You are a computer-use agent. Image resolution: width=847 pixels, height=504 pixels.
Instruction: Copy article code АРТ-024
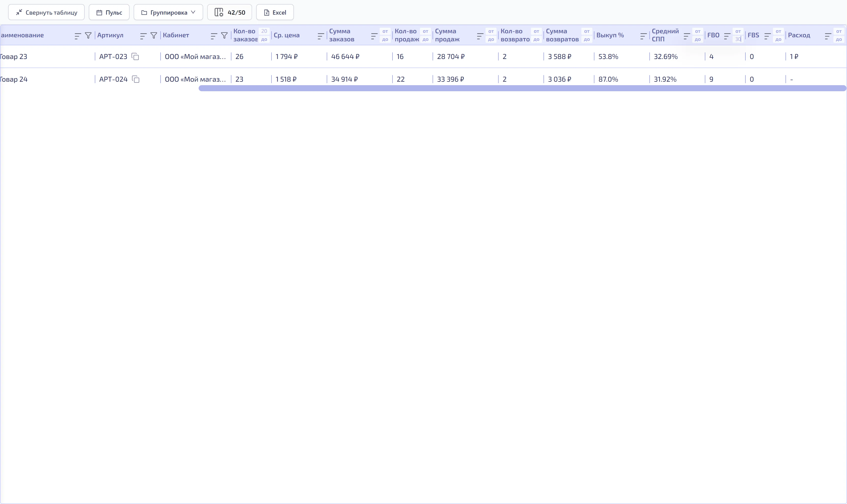click(136, 79)
